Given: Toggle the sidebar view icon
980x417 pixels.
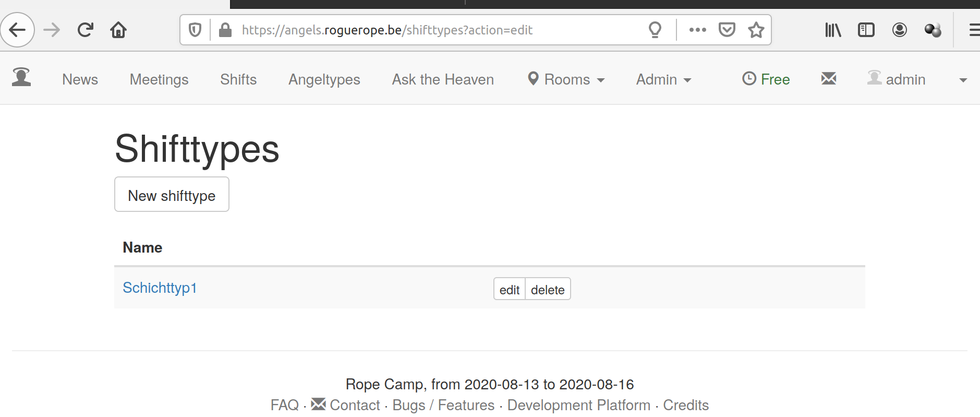Looking at the screenshot, I should click(x=866, y=30).
